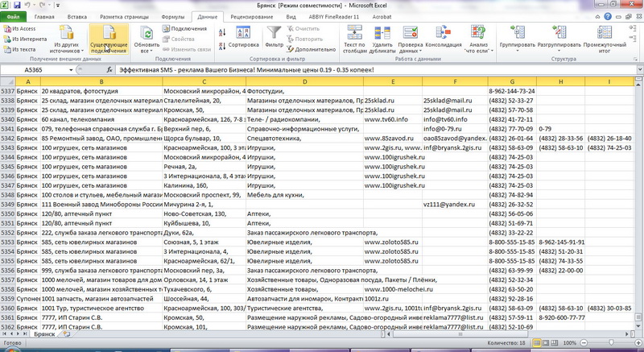Click the Группировать button

(x=518, y=35)
